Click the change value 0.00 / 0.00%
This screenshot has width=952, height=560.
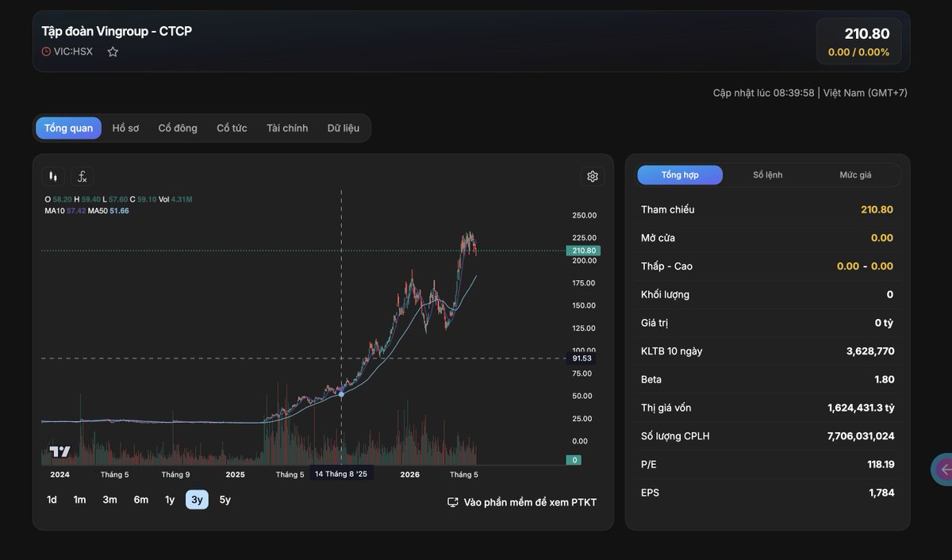pos(858,52)
